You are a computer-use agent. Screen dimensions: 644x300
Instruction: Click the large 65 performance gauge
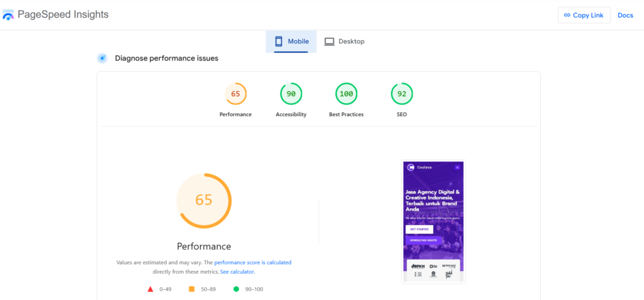click(204, 201)
